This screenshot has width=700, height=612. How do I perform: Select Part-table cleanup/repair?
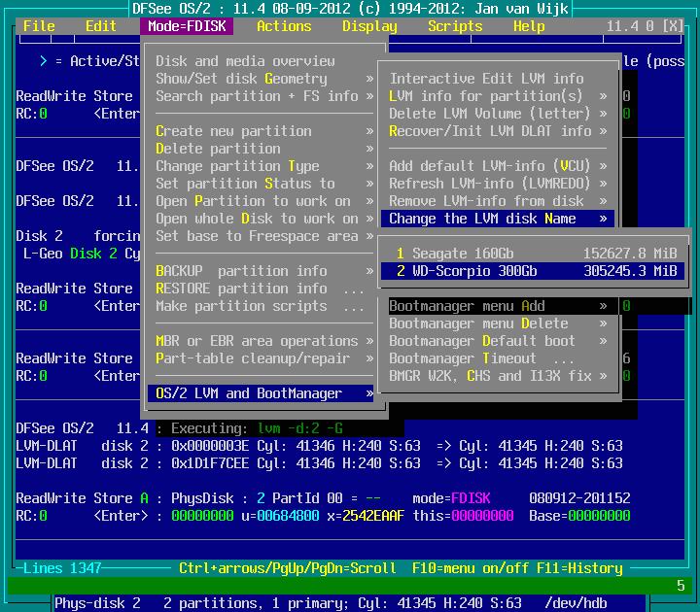coord(253,358)
